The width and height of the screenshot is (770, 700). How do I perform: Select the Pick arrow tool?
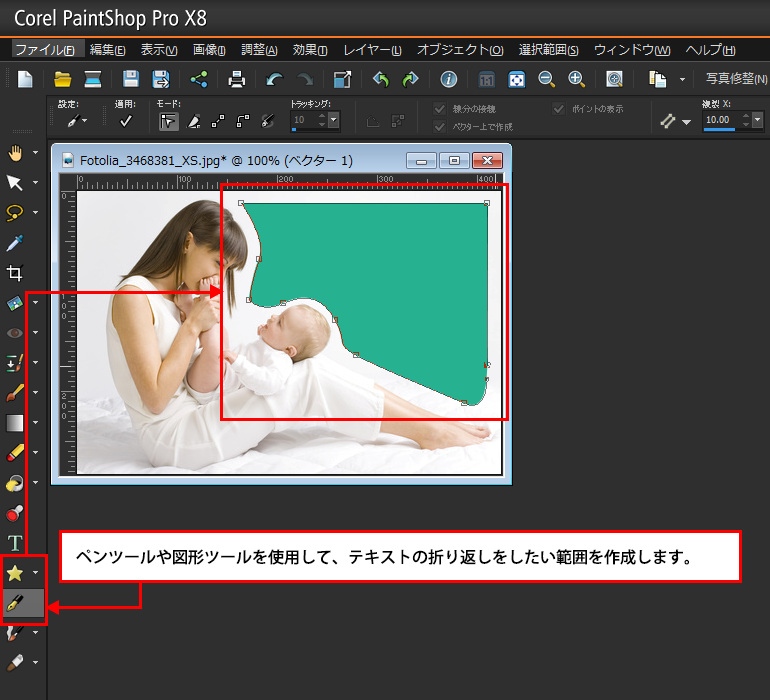15,183
